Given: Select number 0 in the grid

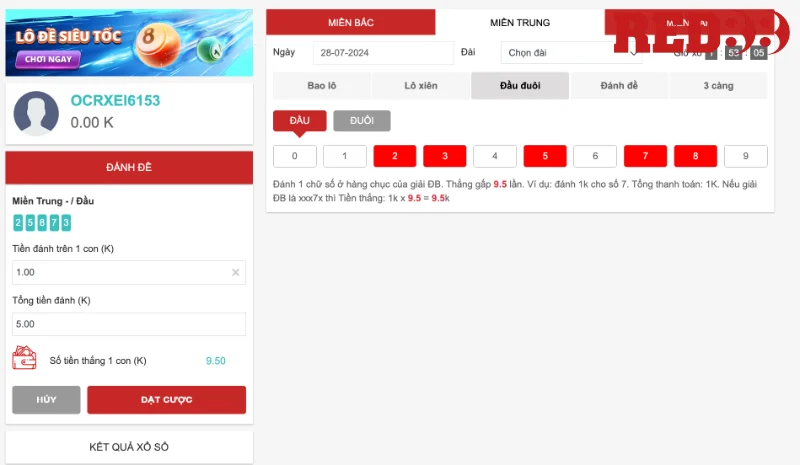Looking at the screenshot, I should pos(294,156).
